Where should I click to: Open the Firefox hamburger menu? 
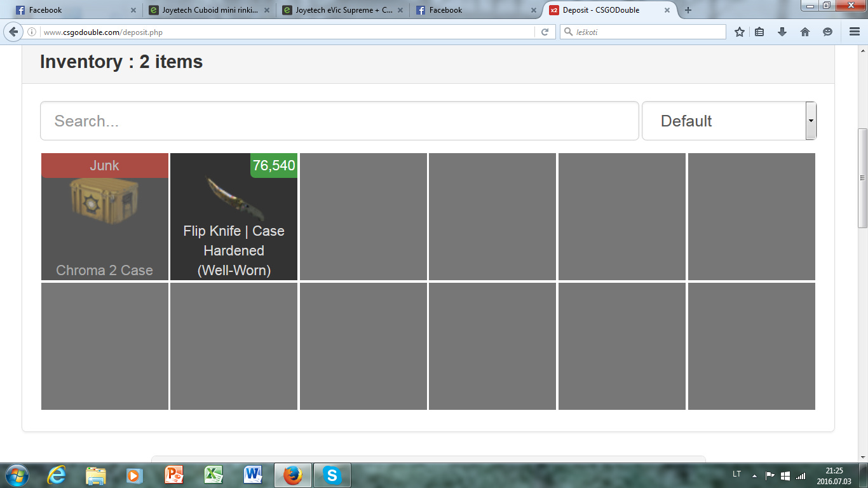click(855, 32)
